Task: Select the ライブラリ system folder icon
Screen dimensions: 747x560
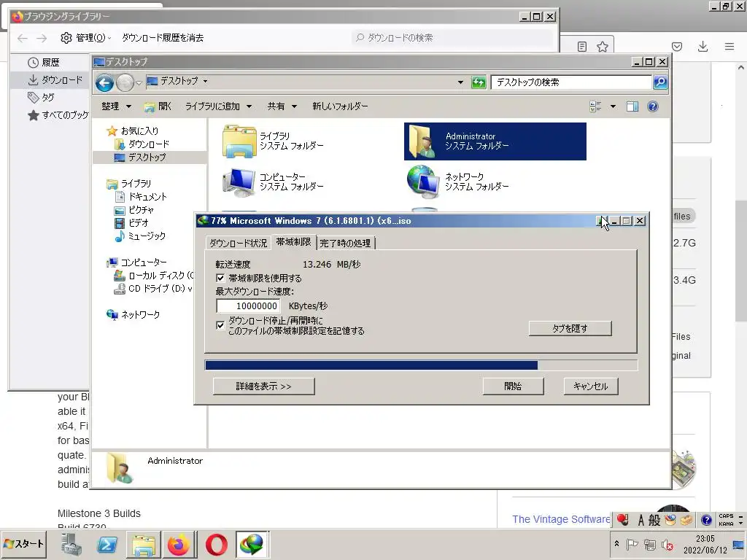Action: click(239, 141)
